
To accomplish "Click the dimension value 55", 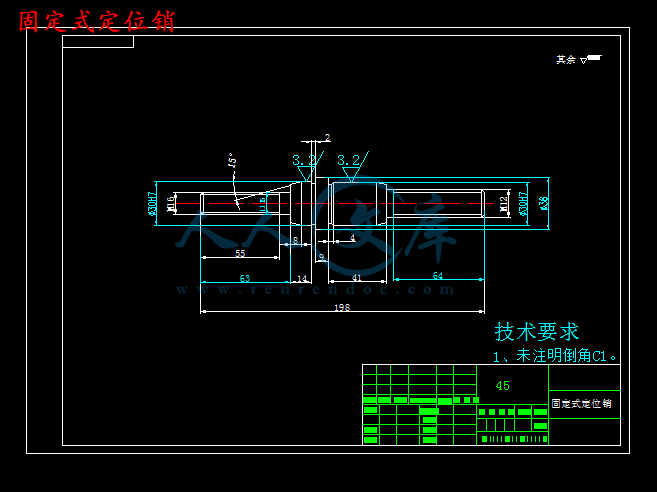I will click(x=240, y=254).
